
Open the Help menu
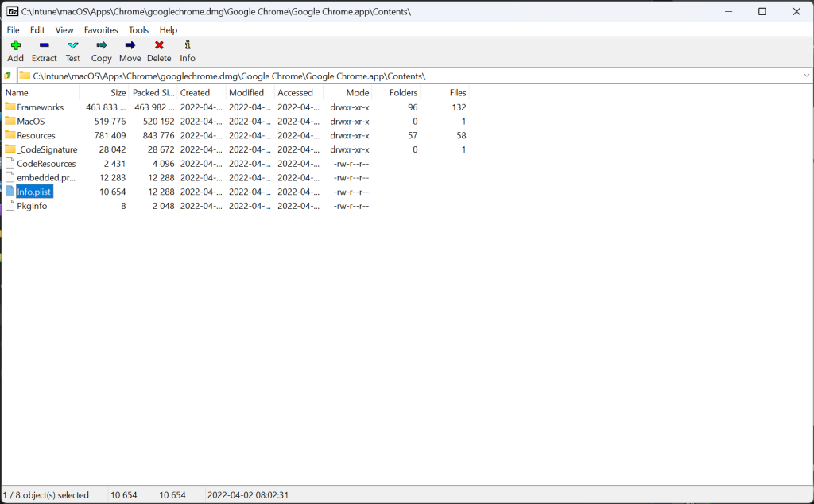(x=169, y=30)
